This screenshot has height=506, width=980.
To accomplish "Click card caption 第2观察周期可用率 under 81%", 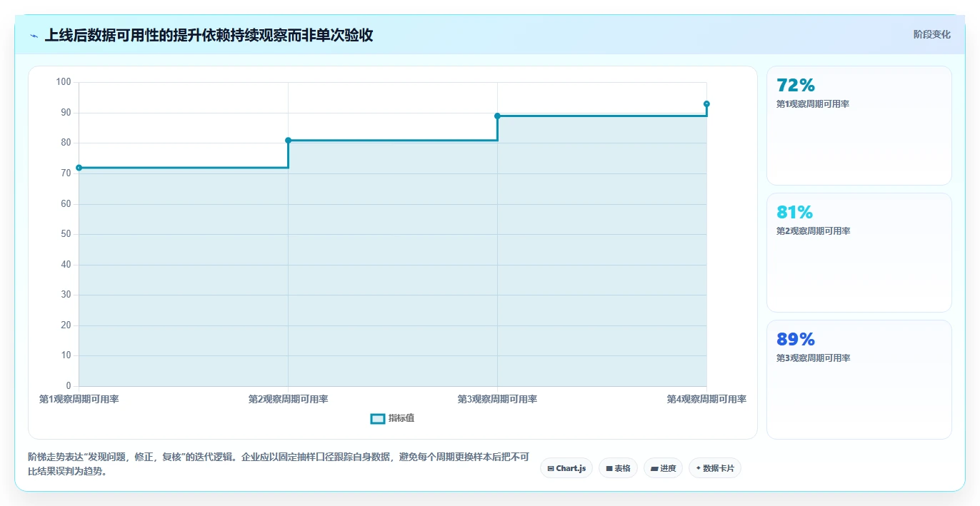I will [x=813, y=231].
